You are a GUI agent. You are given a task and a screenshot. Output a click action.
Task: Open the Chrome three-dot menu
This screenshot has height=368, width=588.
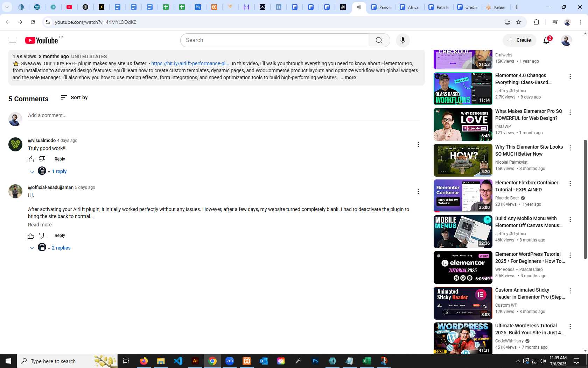pyautogui.click(x=580, y=22)
